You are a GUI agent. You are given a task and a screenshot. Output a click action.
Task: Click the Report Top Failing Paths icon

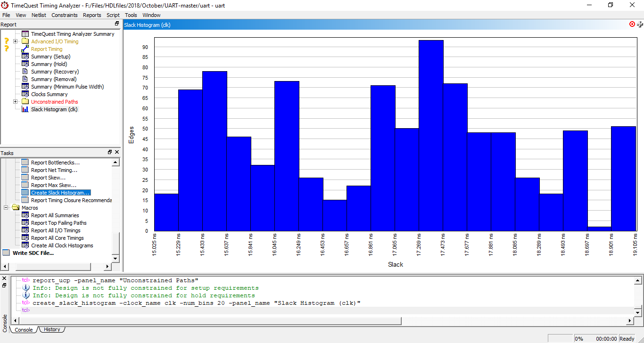click(25, 223)
